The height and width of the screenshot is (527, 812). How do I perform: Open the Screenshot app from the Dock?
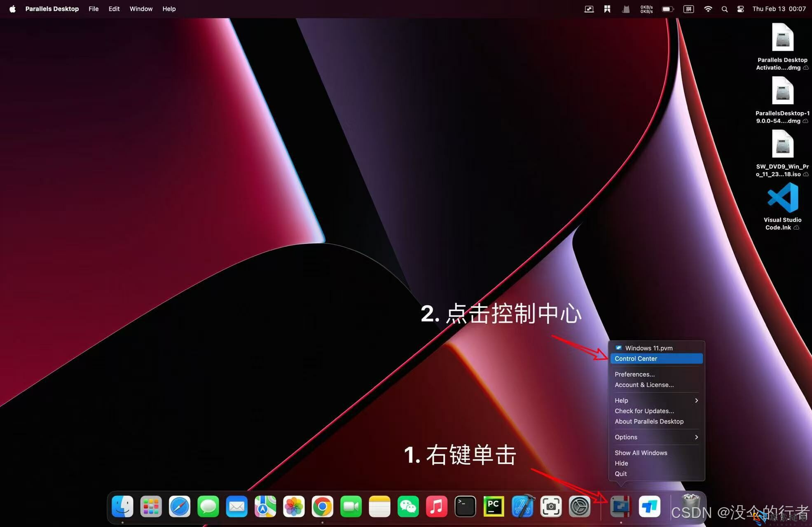(551, 506)
